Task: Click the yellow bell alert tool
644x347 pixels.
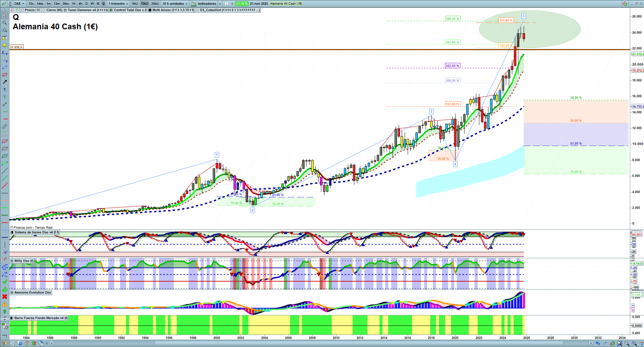Action: click(5, 45)
